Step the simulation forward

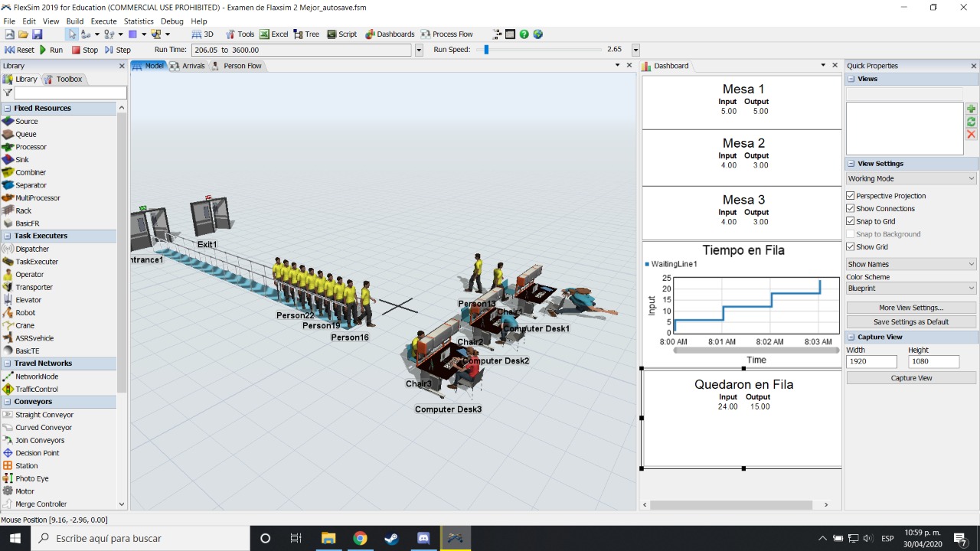117,50
